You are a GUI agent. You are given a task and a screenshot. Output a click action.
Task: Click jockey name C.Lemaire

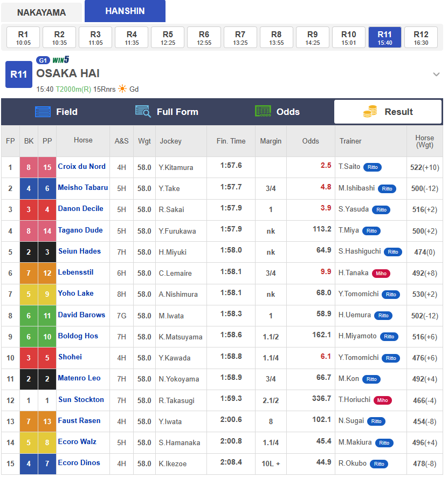pos(175,274)
